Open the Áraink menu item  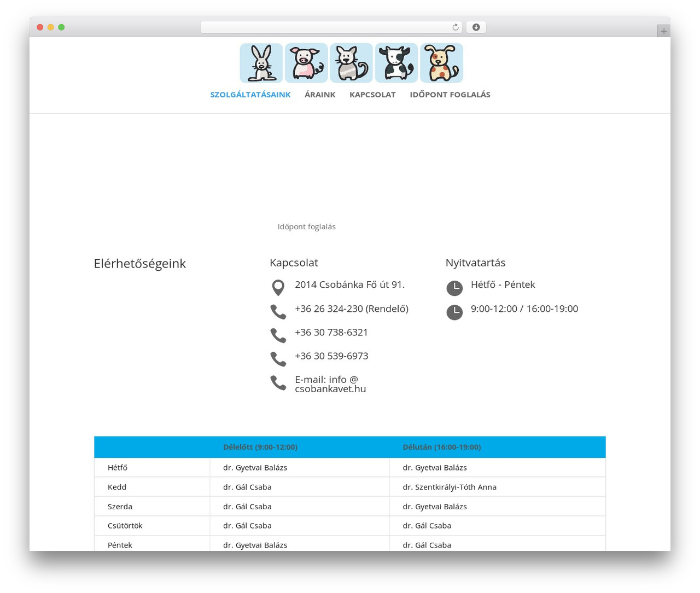(x=320, y=95)
